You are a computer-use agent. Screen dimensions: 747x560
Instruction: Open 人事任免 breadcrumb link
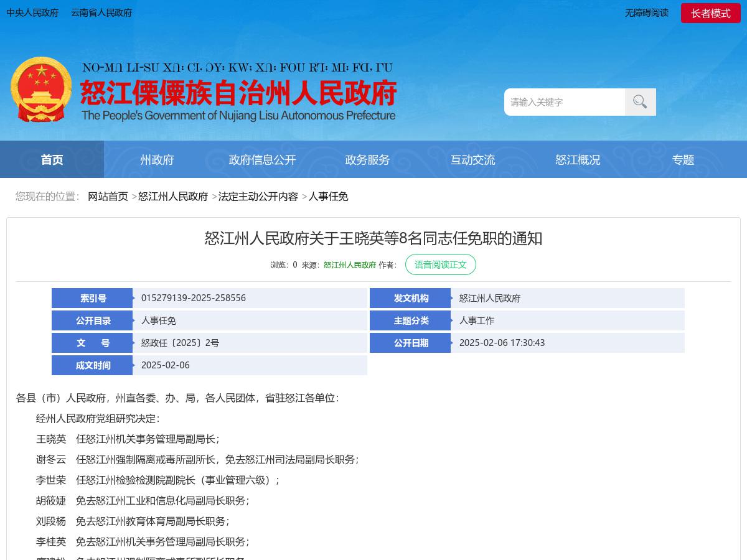[x=329, y=196]
